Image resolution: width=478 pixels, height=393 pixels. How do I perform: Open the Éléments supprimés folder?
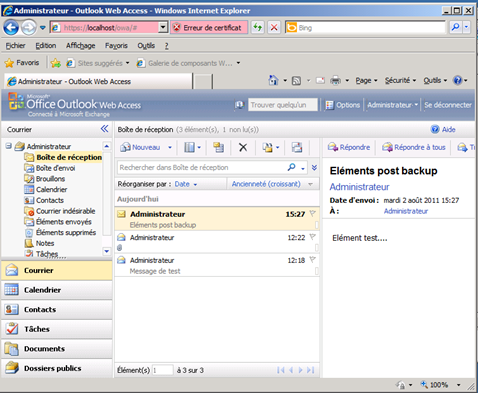[x=66, y=232]
